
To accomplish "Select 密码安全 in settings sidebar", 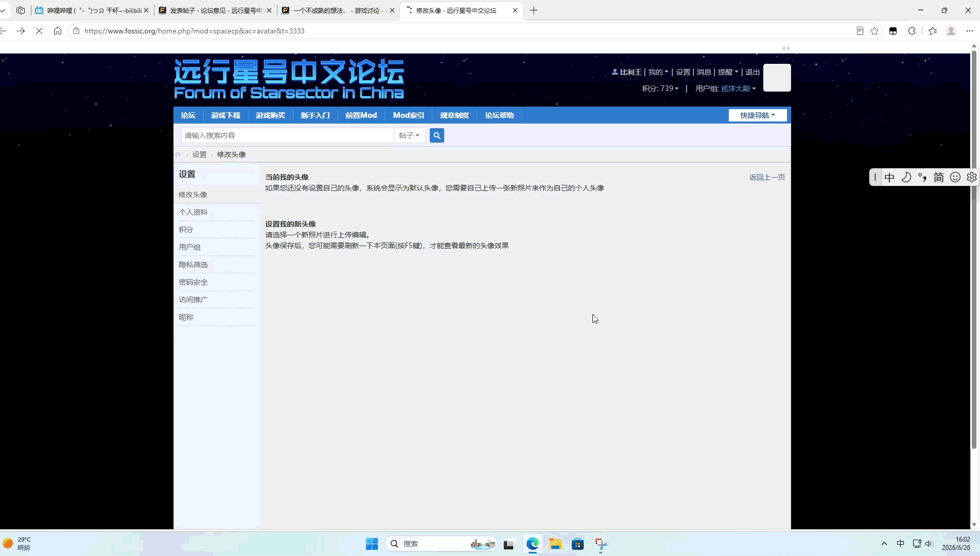I will [x=193, y=282].
